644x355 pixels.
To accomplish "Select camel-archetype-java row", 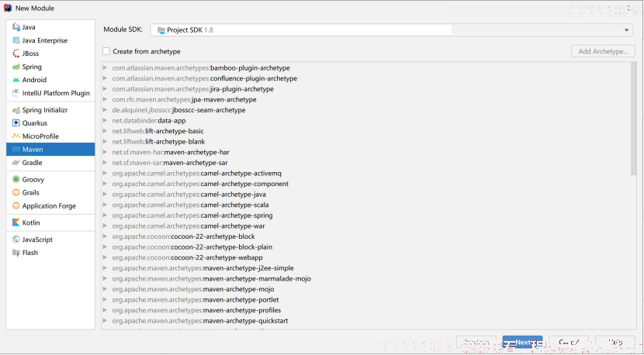I will [x=365, y=194].
